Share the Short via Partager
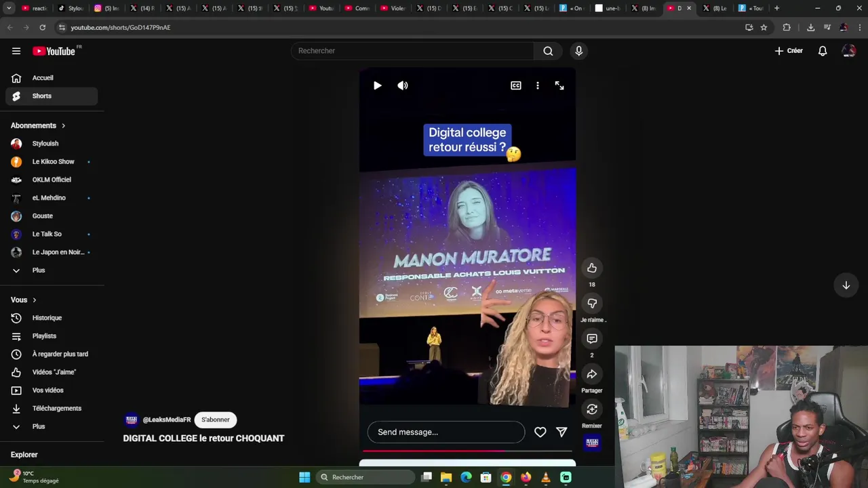 click(592, 374)
